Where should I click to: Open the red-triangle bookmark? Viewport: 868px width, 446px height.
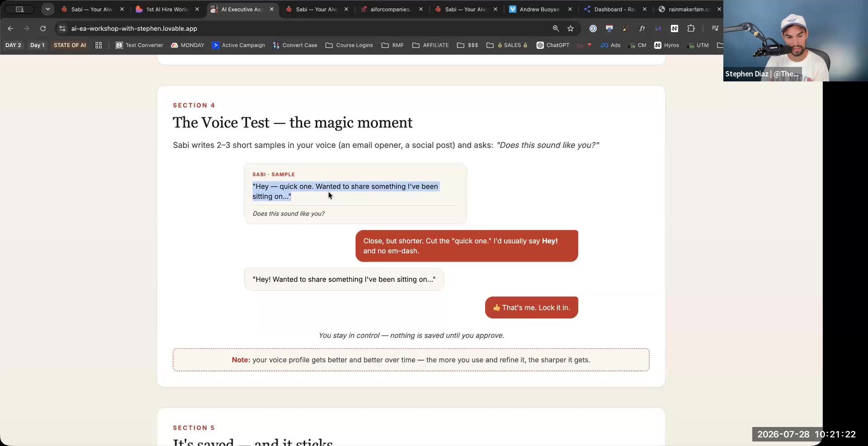click(x=590, y=45)
